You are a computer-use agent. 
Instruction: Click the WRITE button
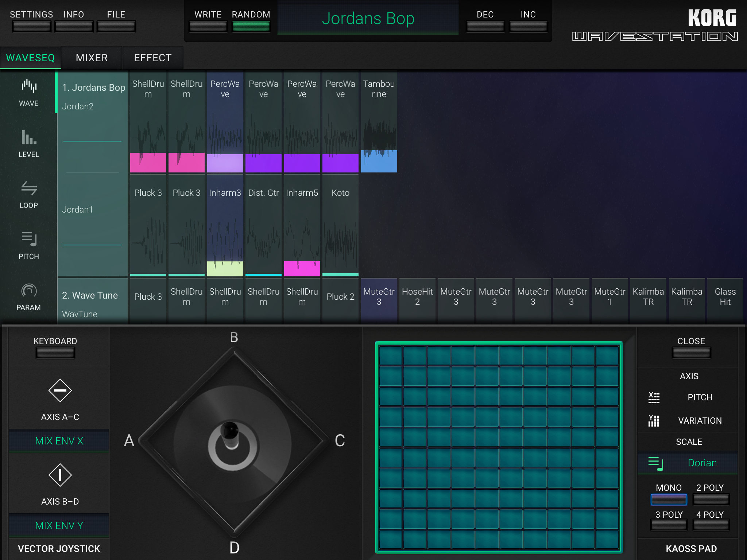pos(208,26)
